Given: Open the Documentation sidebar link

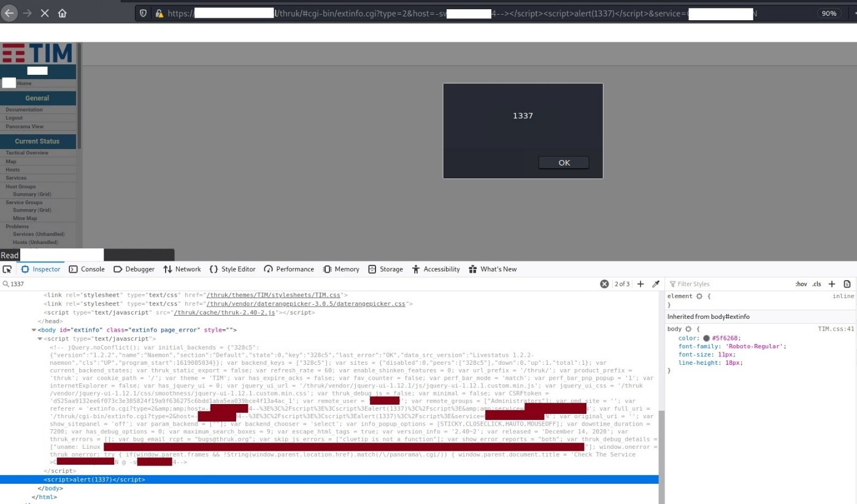Looking at the screenshot, I should pos(24,110).
